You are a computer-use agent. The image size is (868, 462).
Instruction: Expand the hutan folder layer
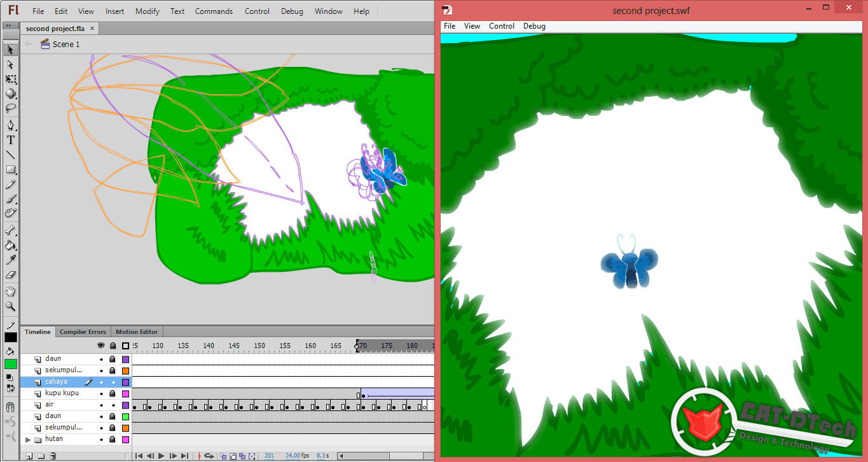click(28, 438)
